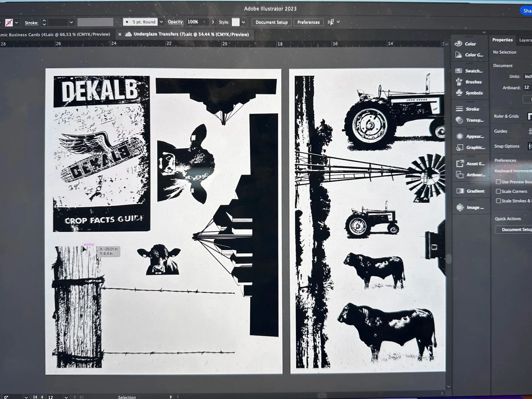Open the Appearance panel icon
The image size is (532, 399).
tap(459, 136)
